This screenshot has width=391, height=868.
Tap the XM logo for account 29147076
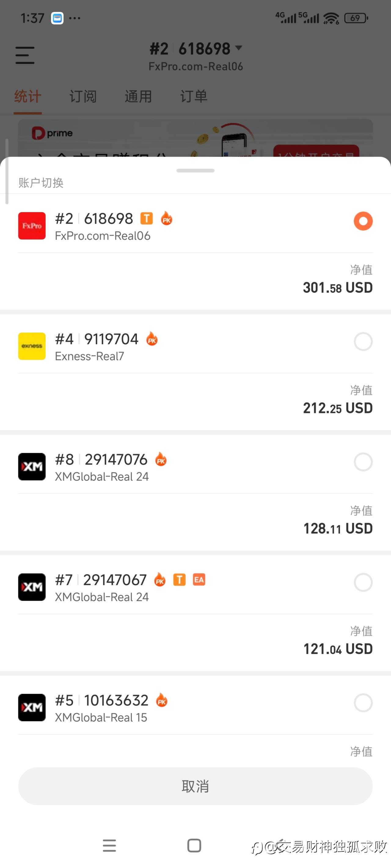(x=32, y=467)
